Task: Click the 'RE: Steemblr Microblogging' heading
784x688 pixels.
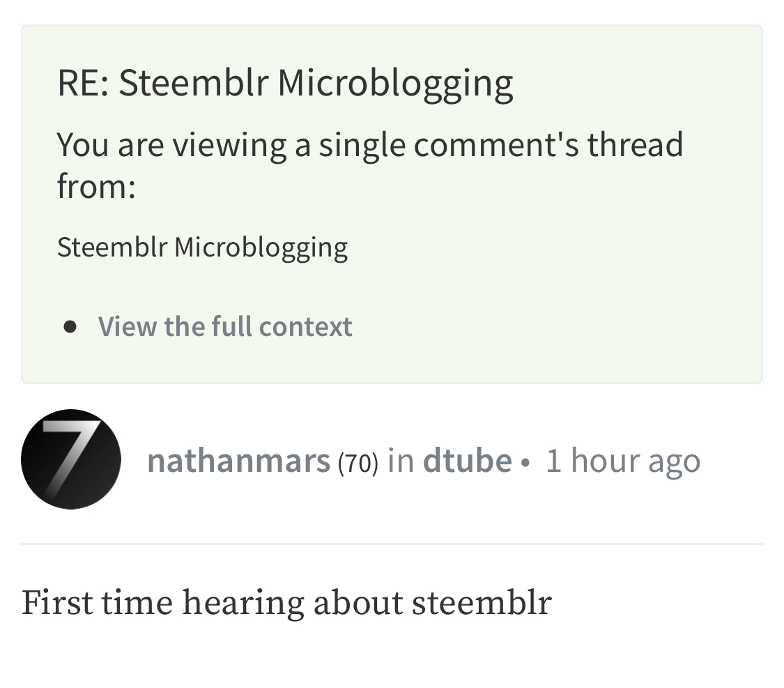Action: (285, 83)
